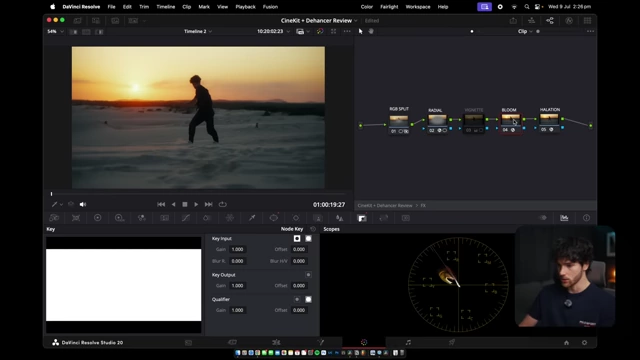The width and height of the screenshot is (640, 360).
Task: Mute the viewer audio
Action: pyautogui.click(x=83, y=204)
